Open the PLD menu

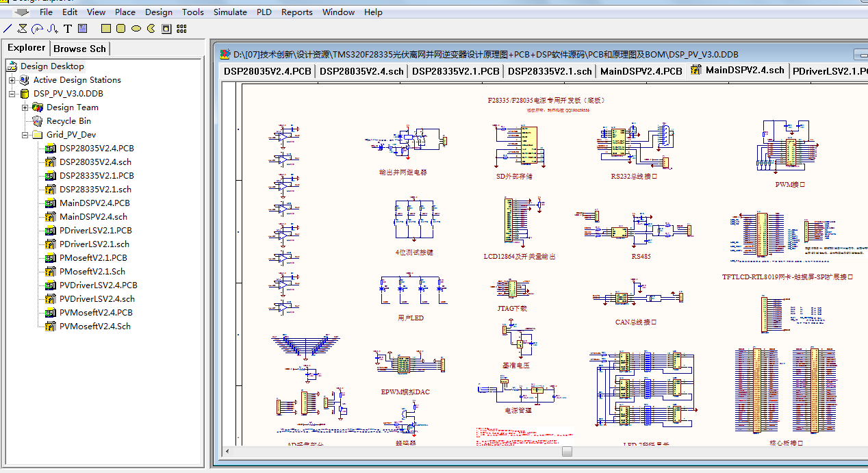(264, 12)
